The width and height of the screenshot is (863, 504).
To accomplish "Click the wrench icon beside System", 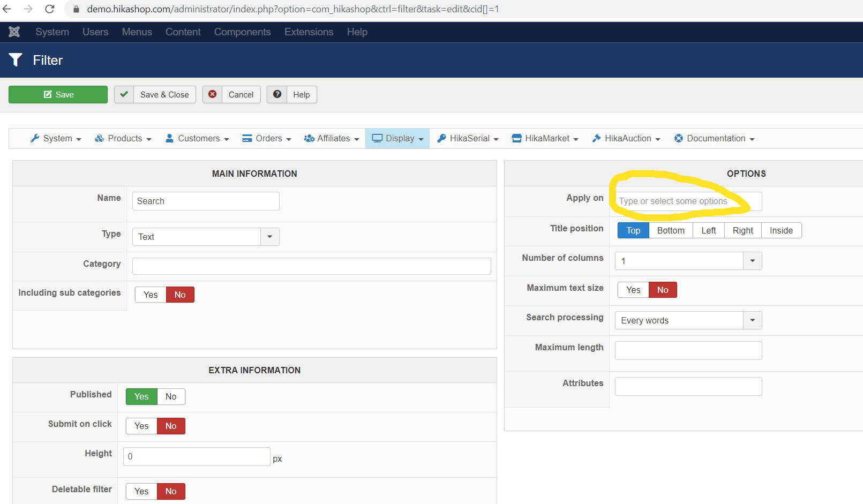I will 35,138.
